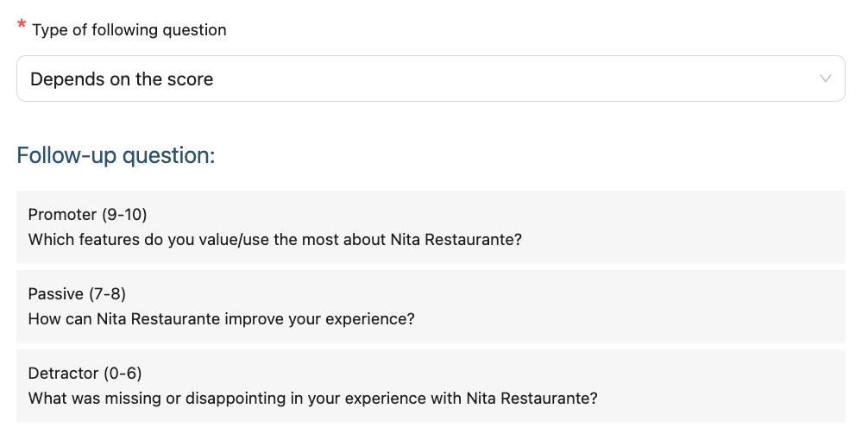Screen dimensions: 868x440
Task: Open the 'Depends on the score' dropdown
Action: (431, 79)
